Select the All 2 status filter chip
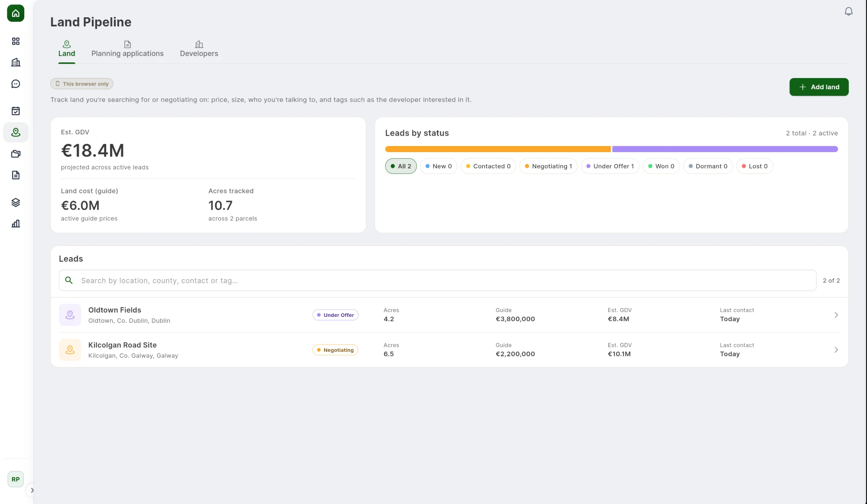This screenshot has height=504, width=867. pos(401,166)
